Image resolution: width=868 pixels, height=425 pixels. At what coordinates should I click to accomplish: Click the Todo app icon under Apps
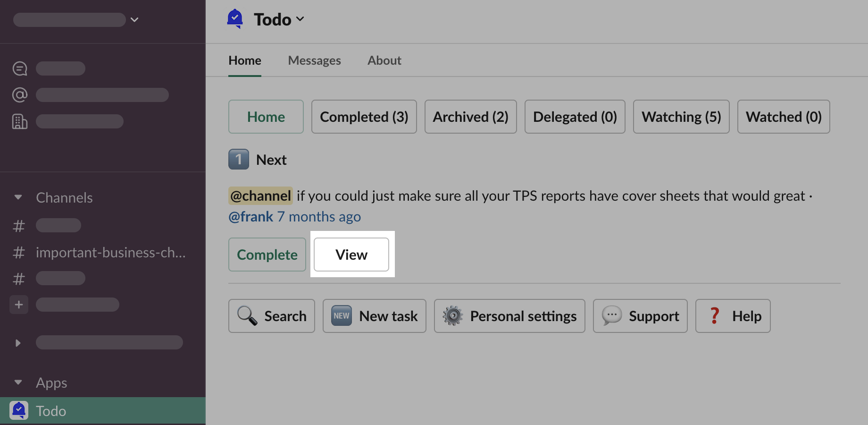pos(19,410)
